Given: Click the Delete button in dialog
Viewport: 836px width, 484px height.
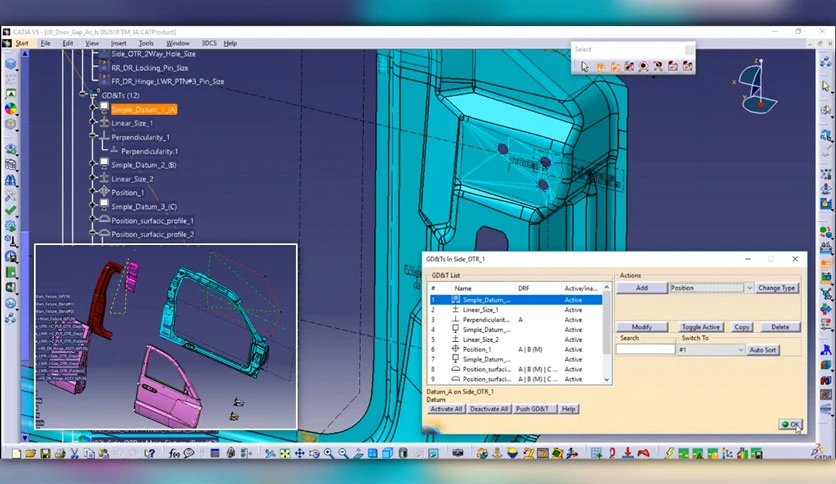Looking at the screenshot, I should point(780,327).
